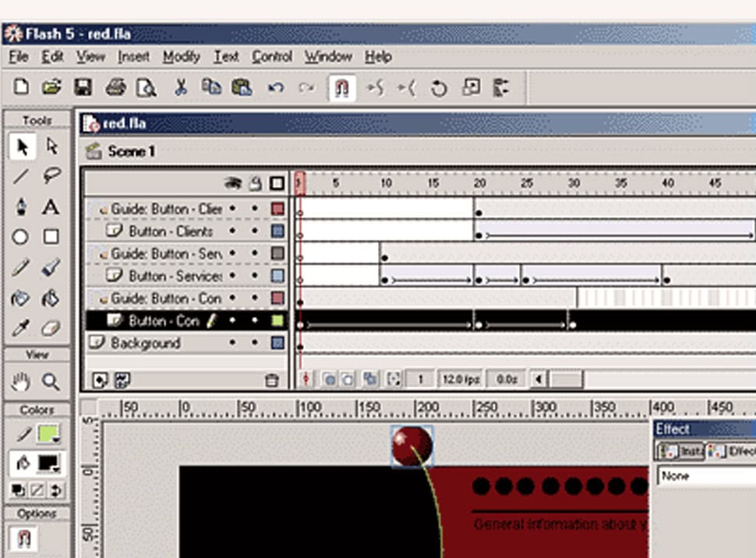Toggle the Snap magnet in the main toolbar
The width and height of the screenshot is (756, 558).
pos(341,87)
